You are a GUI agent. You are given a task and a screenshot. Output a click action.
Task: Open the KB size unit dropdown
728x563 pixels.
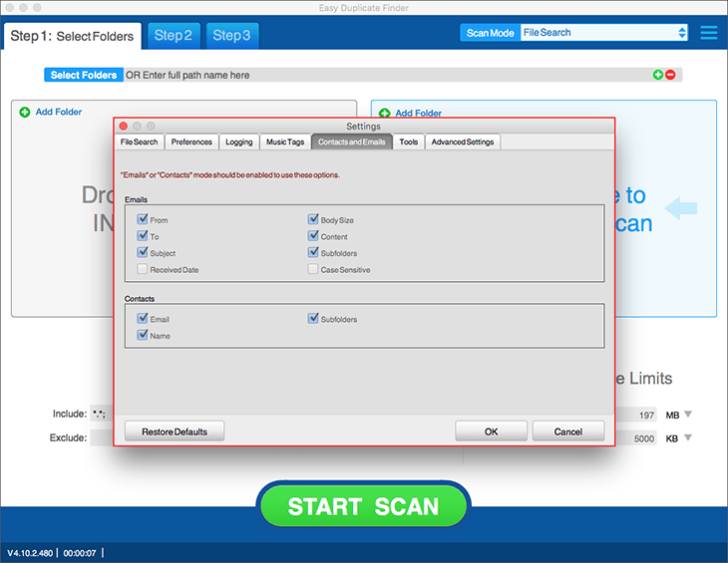[688, 436]
